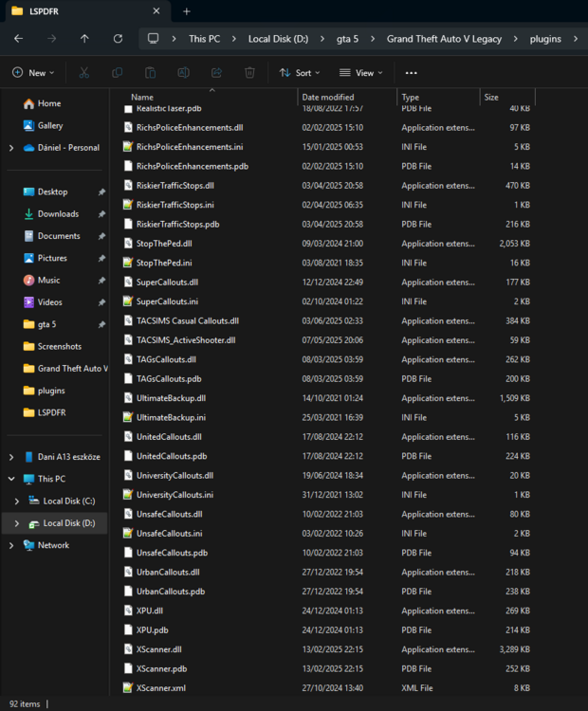Click Home icon in navigation pane
The image size is (588, 711).
pos(28,104)
